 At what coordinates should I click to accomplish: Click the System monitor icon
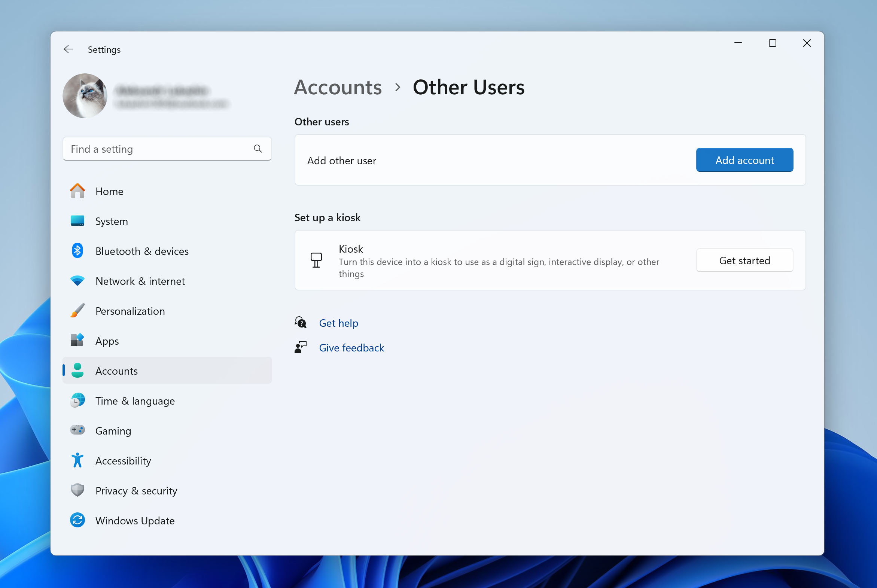tap(77, 221)
